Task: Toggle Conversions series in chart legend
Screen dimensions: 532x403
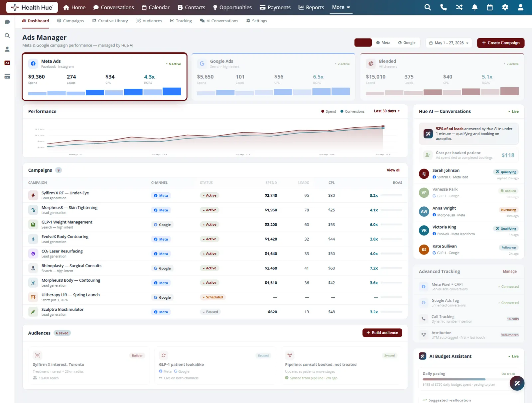Action: [352, 111]
